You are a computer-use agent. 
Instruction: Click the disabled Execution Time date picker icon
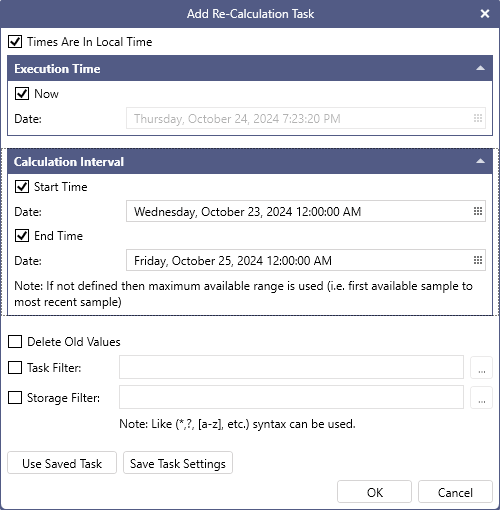coord(478,118)
